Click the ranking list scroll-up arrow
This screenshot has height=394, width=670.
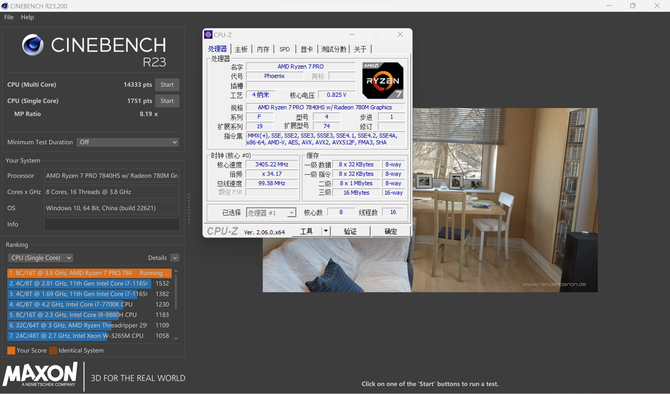[176, 271]
